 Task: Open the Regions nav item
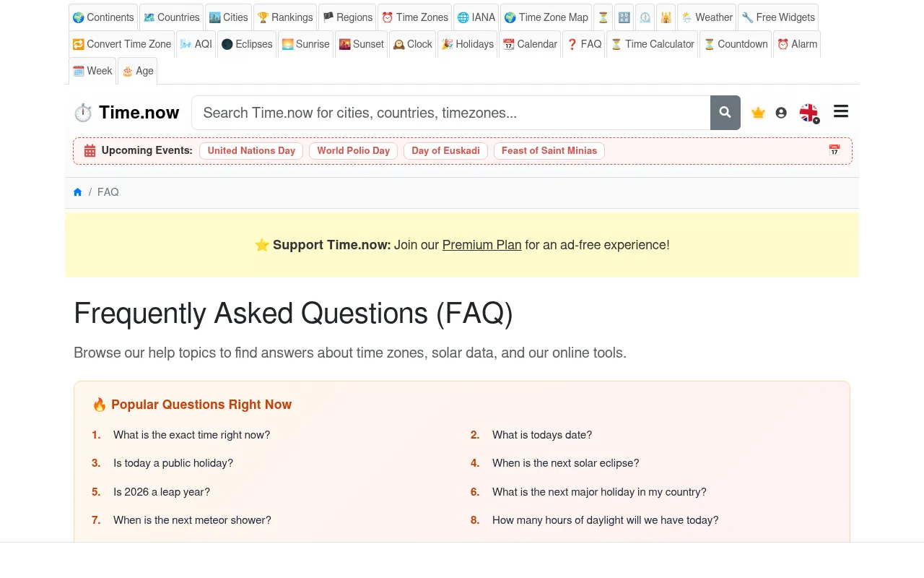click(x=347, y=17)
